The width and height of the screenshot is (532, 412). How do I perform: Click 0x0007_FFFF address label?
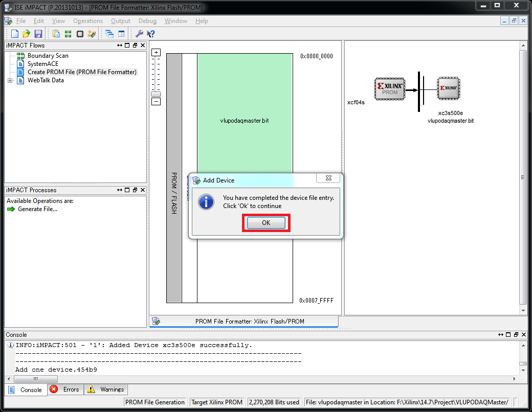(316, 301)
